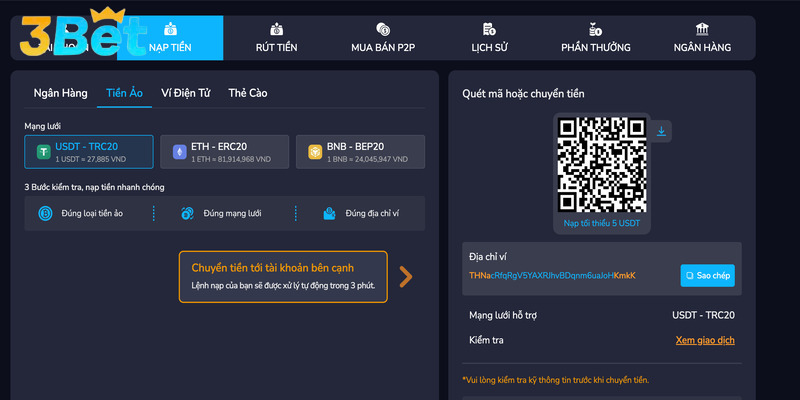
Task: Switch to the Thẻ Cào scratch card tab
Action: click(248, 93)
